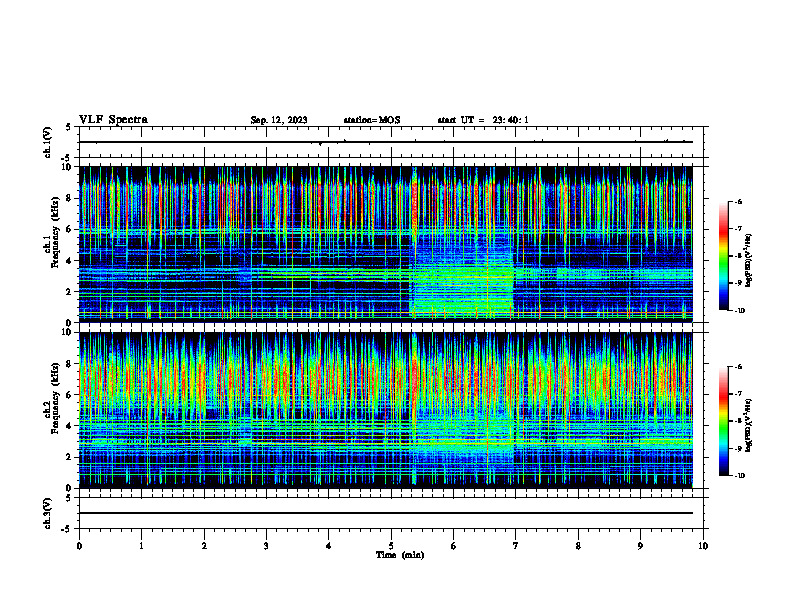Click the upper color scale's log(PSD) unit label
Image resolution: width=792 pixels, height=612 pixels.
coord(749,260)
